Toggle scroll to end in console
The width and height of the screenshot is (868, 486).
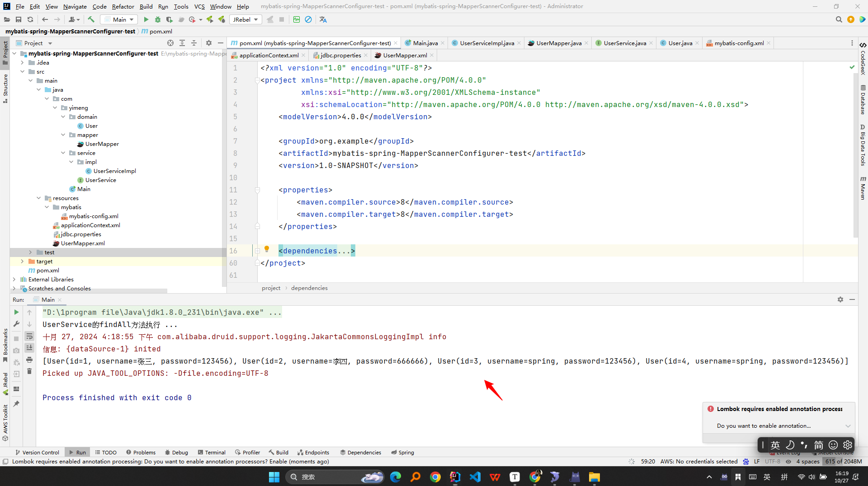pos(29,348)
